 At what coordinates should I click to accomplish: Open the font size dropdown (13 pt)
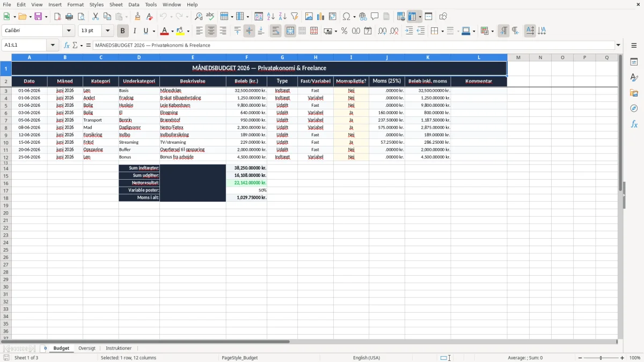tap(108, 31)
